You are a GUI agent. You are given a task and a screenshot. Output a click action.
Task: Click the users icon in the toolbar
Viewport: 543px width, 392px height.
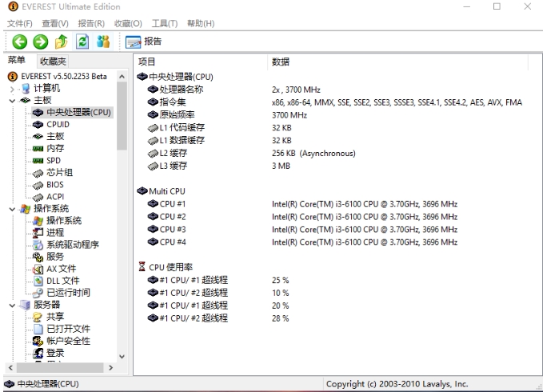[103, 42]
